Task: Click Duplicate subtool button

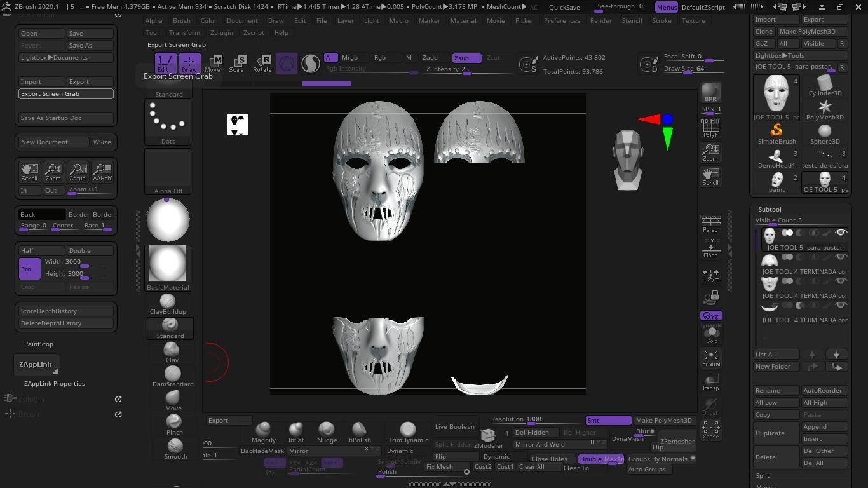Action: (x=776, y=433)
